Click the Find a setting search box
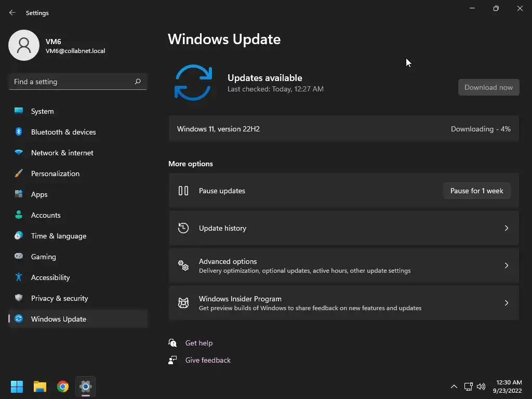The width and height of the screenshot is (532, 399). [x=78, y=82]
